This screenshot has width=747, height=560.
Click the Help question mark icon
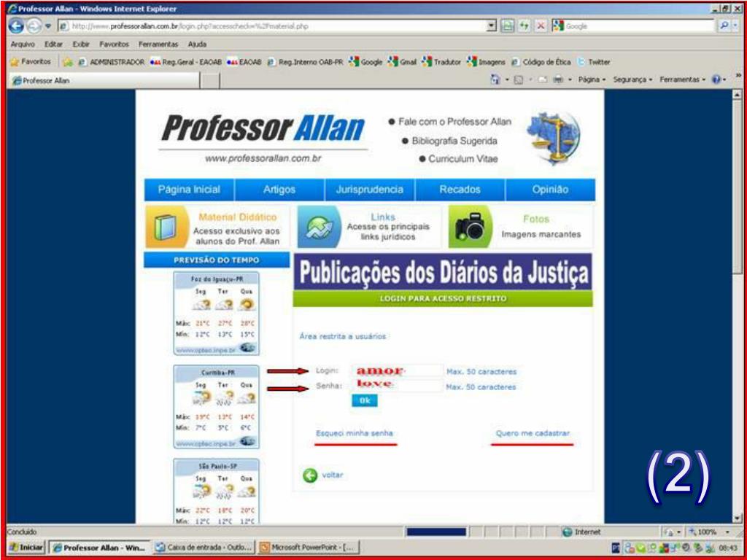pyautogui.click(x=716, y=80)
